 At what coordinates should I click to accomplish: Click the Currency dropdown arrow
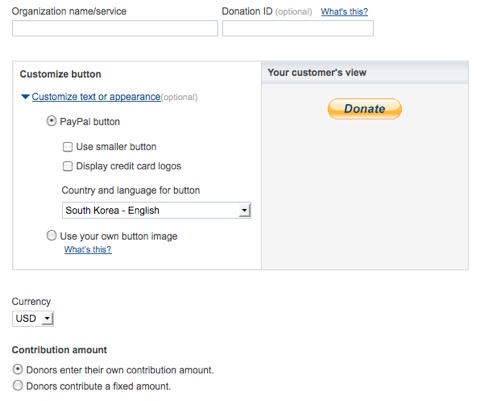coord(47,318)
